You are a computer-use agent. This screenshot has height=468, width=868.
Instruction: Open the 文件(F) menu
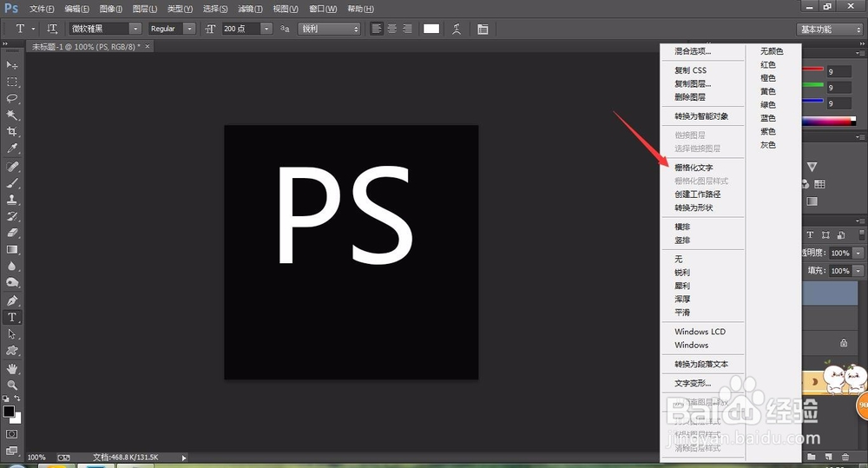[42, 9]
